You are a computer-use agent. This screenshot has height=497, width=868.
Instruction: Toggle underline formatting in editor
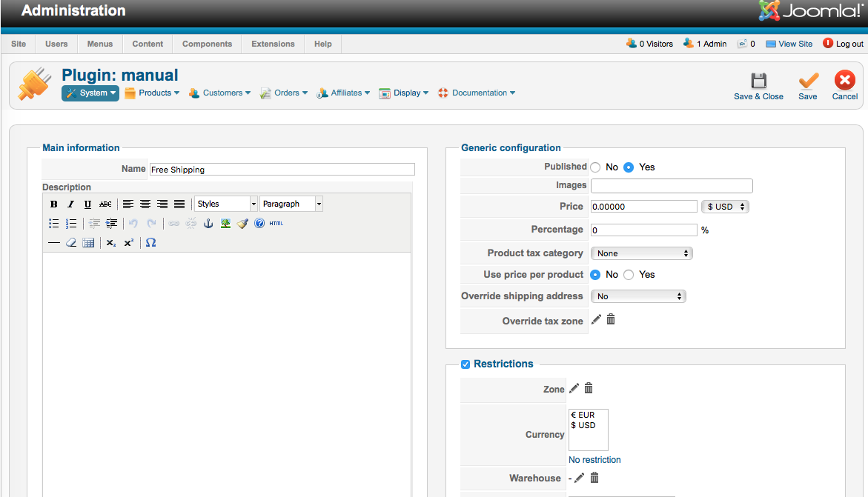[87, 204]
